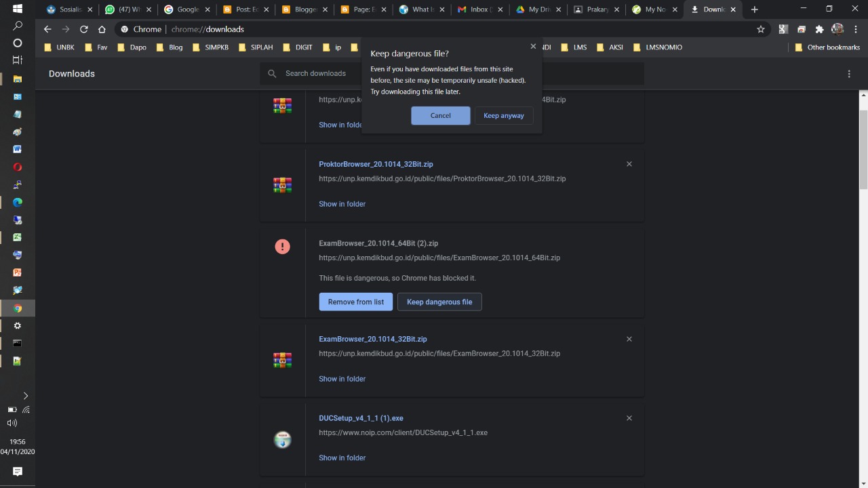This screenshot has width=868, height=488.
Task: Click Keep anyway in the dialog
Action: [x=504, y=115]
